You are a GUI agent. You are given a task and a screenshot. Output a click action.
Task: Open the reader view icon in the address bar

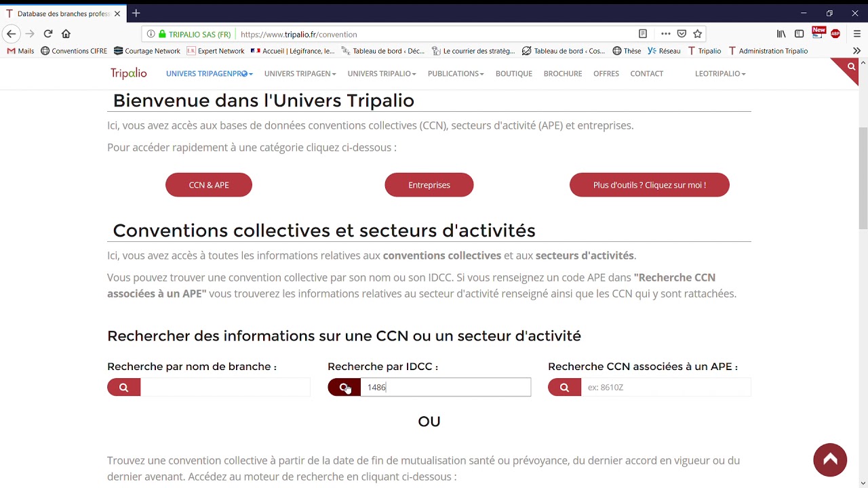click(x=643, y=34)
